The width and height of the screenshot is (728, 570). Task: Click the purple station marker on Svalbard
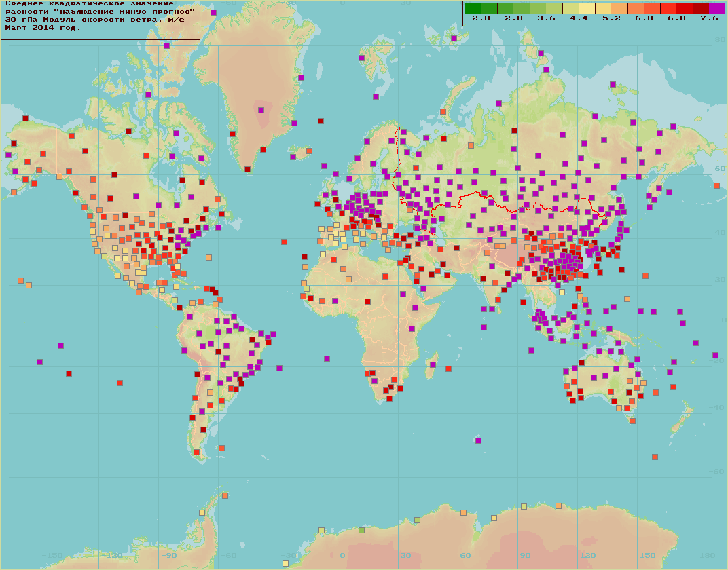click(x=362, y=58)
